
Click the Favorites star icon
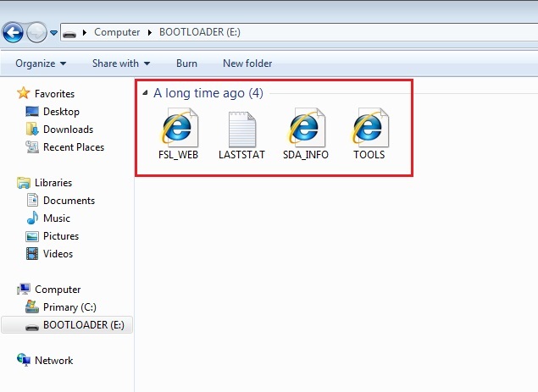(x=24, y=93)
